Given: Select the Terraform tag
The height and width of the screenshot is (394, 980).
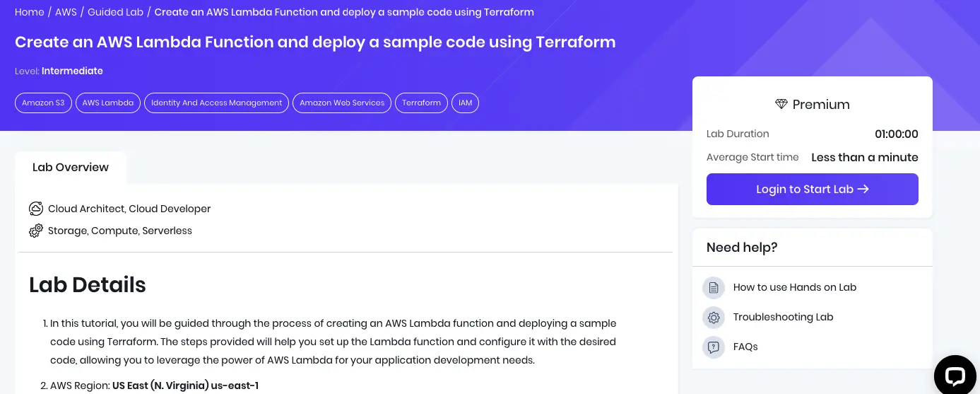Looking at the screenshot, I should (422, 103).
